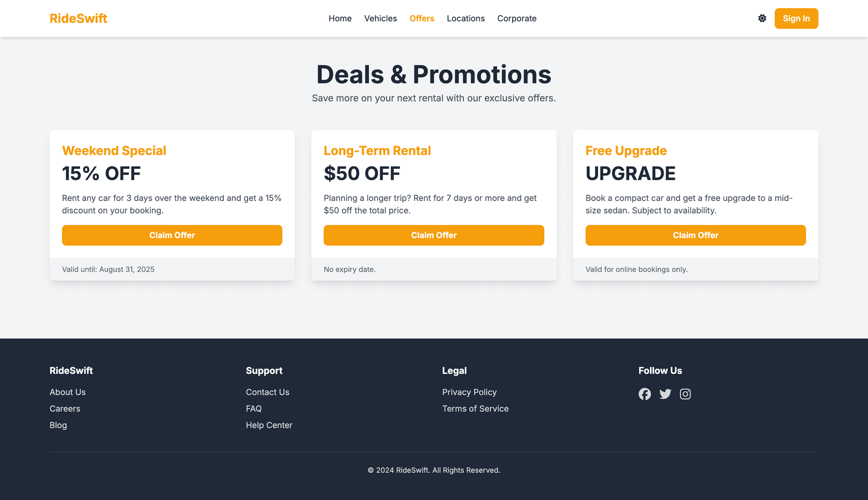The image size is (868, 500).
Task: Open the RideSwift Instagram icon
Action: tap(685, 394)
